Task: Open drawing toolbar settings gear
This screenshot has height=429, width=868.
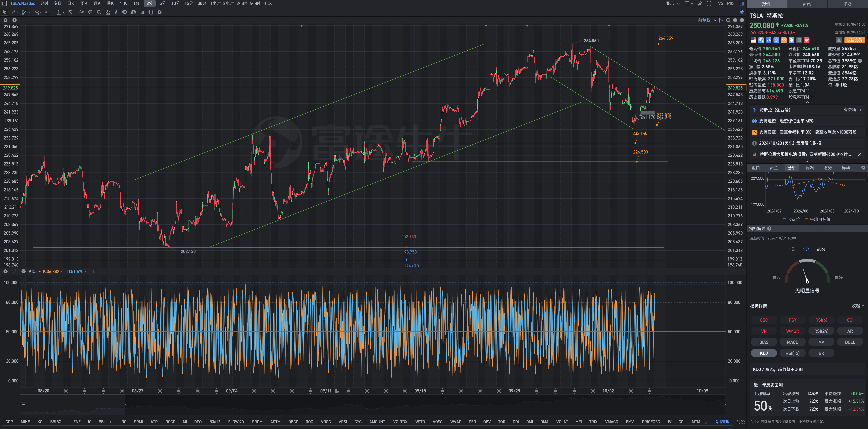Action: tap(160, 12)
